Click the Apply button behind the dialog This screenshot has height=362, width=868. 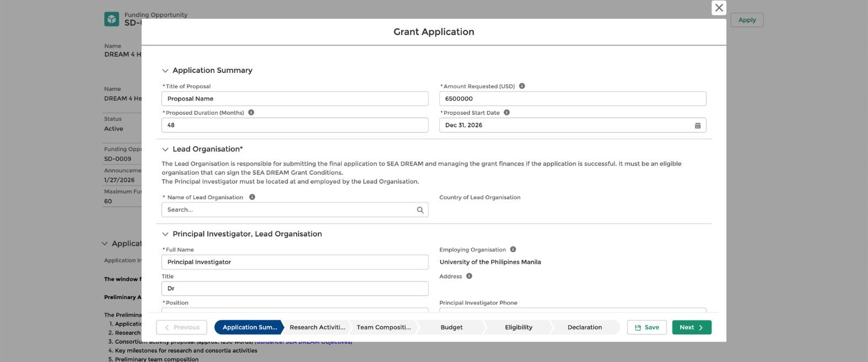(x=747, y=20)
